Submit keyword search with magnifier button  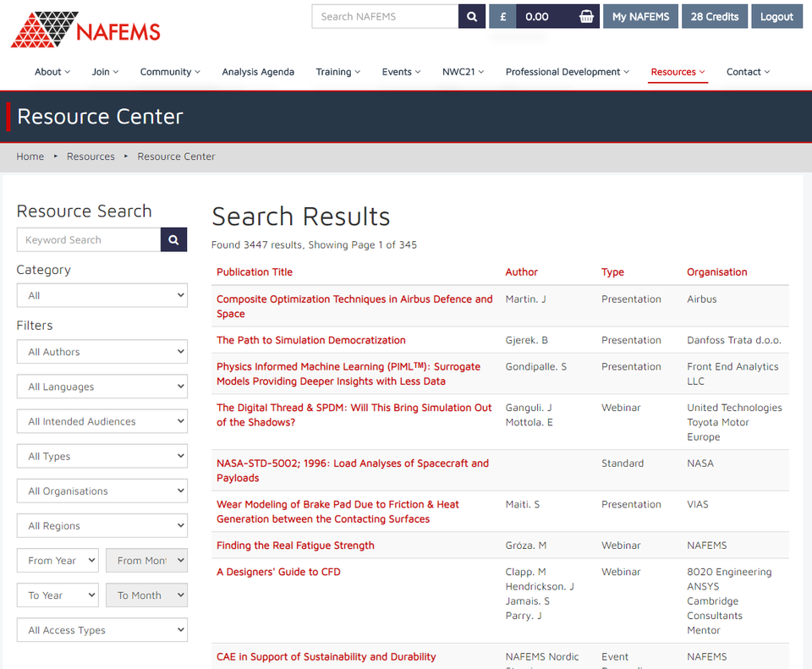pyautogui.click(x=173, y=240)
